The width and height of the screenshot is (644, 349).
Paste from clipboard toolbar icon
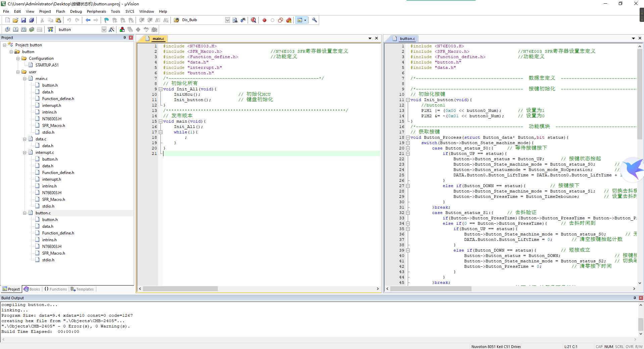(58, 20)
